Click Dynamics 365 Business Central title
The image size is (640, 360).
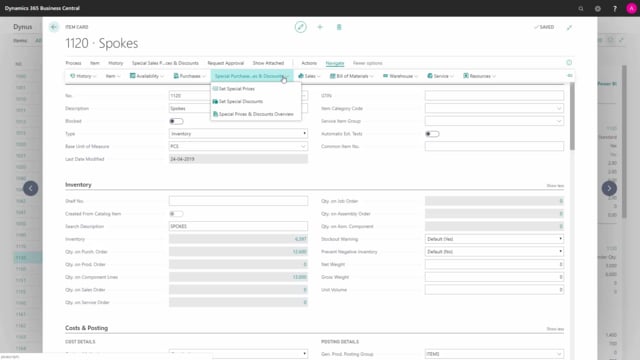(42, 8)
